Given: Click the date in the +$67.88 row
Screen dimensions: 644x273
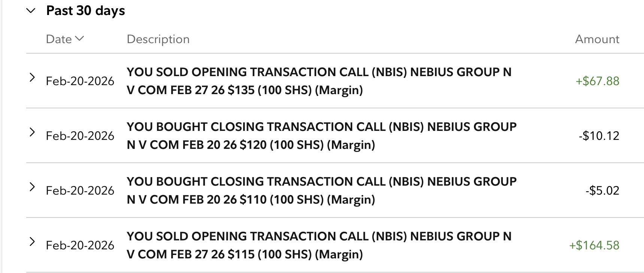Looking at the screenshot, I should 80,81.
